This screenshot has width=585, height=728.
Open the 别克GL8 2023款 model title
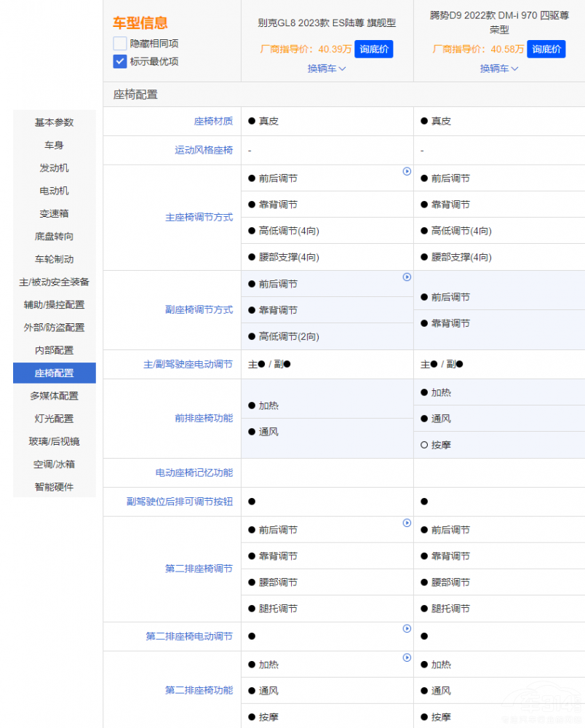click(327, 23)
